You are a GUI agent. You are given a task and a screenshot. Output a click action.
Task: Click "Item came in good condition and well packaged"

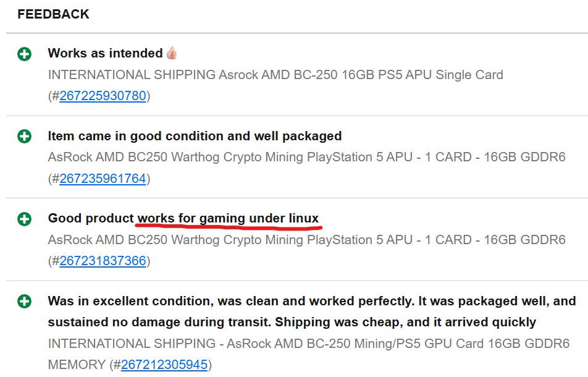[195, 136]
